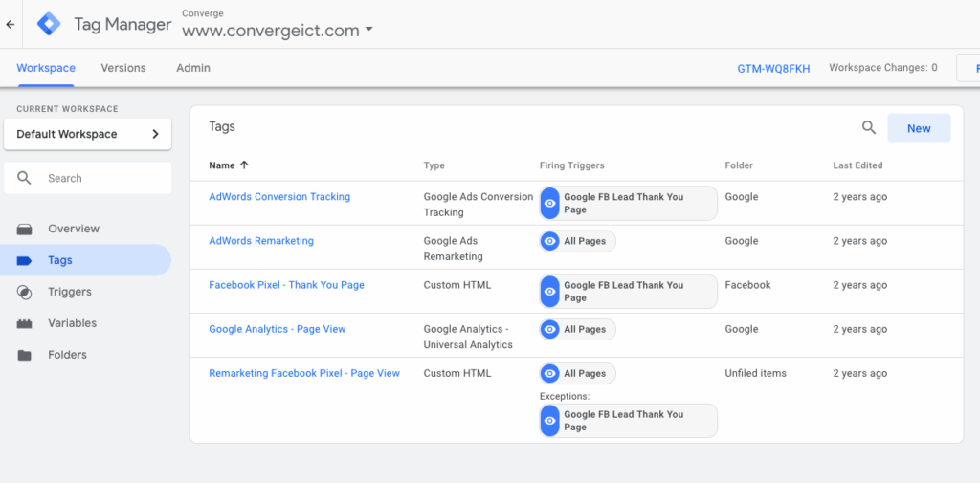Open Folders section in the sidebar
Viewport: 980px width, 483px height.
(67, 355)
